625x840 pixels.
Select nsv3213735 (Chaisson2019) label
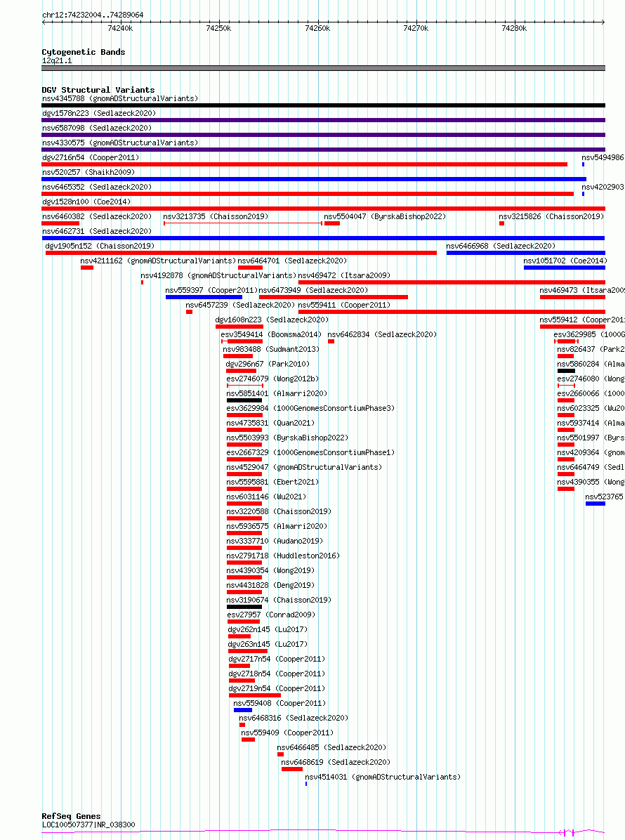[x=216, y=216]
